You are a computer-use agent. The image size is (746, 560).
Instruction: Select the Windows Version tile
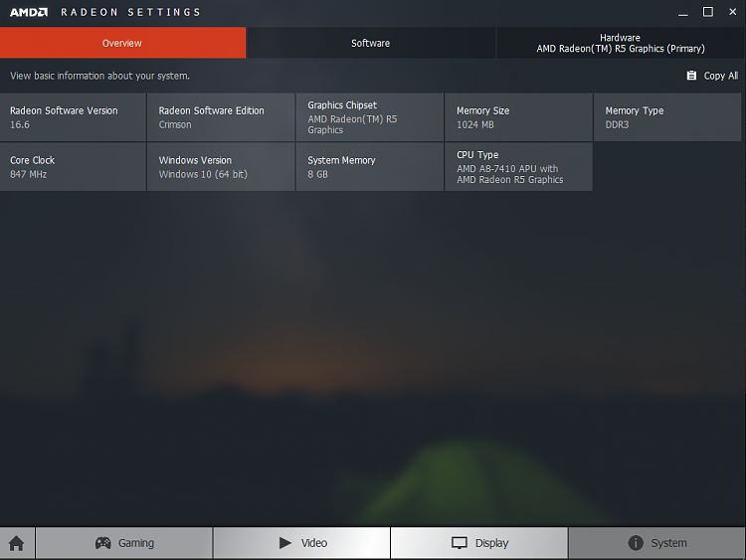click(221, 167)
